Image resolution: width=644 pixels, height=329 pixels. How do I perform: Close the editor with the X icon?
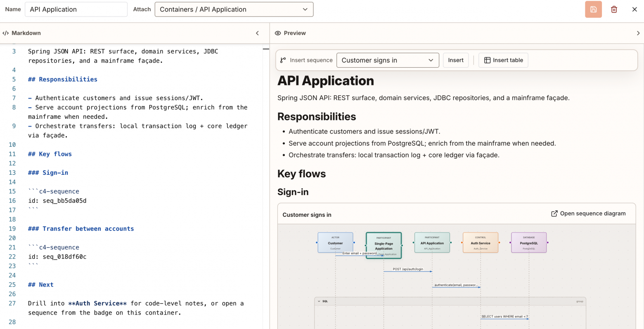635,9
